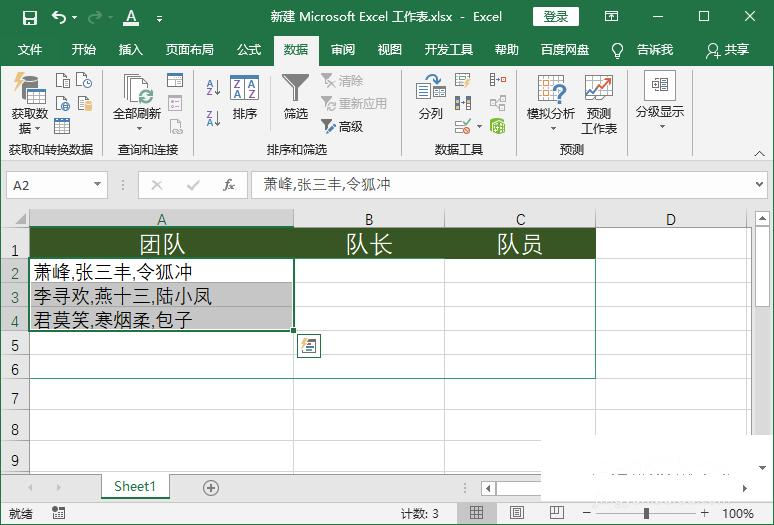Click the Remove Duplicates icon
The image size is (774, 525).
tap(463, 103)
